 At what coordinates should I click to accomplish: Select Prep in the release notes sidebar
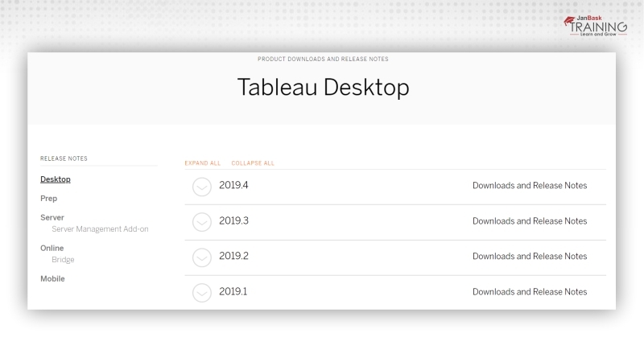48,199
